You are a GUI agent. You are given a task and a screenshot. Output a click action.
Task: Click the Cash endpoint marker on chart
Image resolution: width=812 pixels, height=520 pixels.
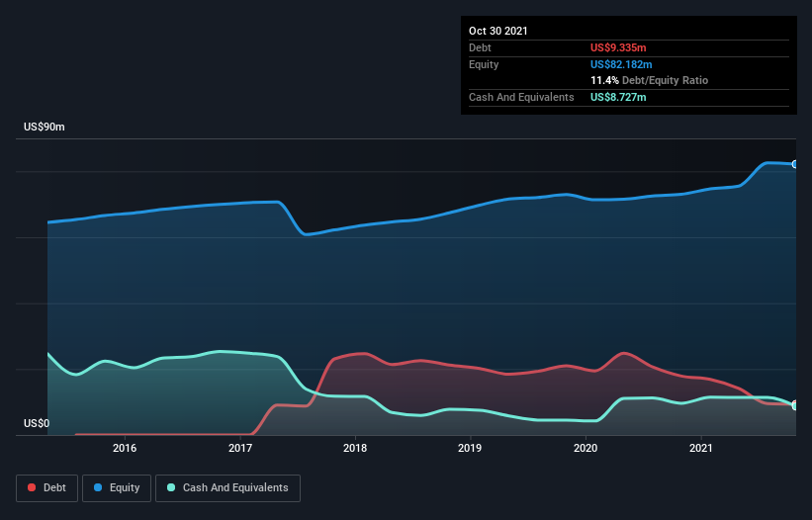[795, 406]
